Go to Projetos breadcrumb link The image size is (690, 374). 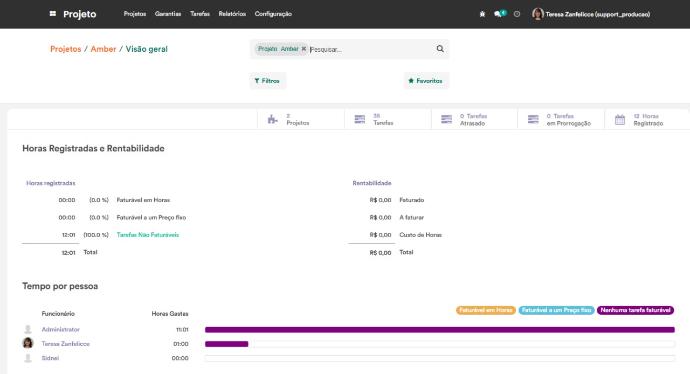coord(66,49)
